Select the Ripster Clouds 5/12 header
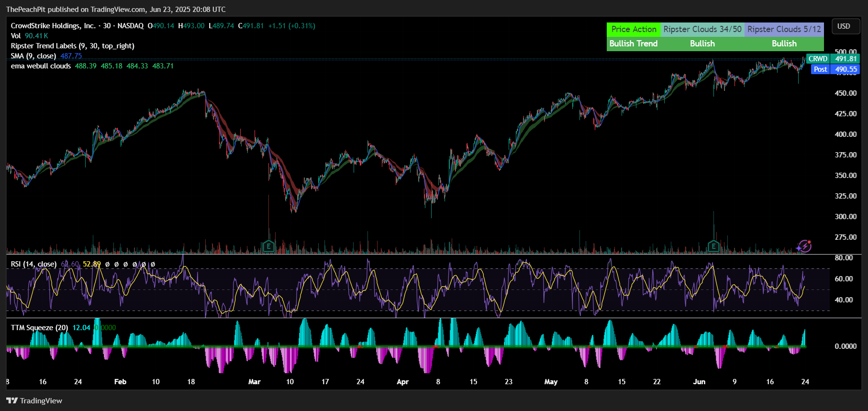This screenshot has height=411, width=868. tap(784, 29)
